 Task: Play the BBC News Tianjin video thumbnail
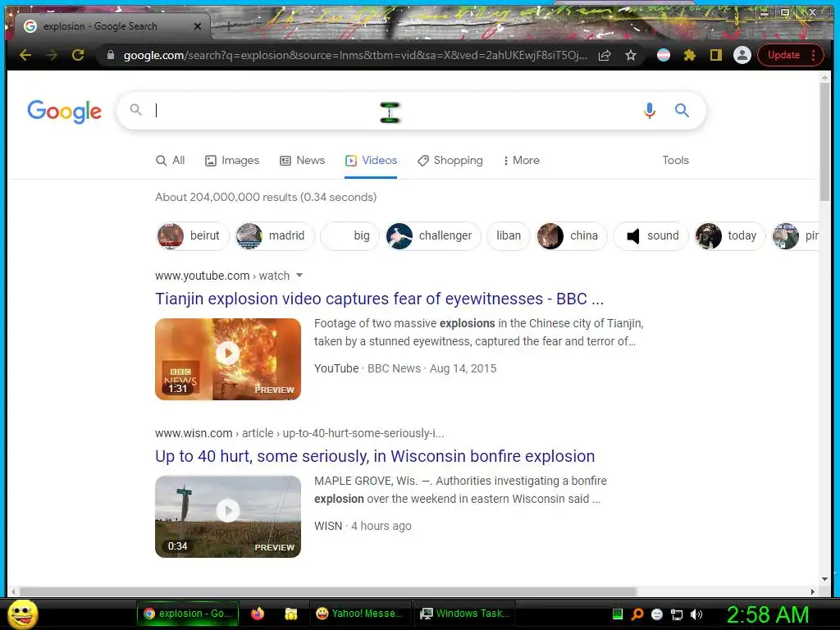coord(228,359)
